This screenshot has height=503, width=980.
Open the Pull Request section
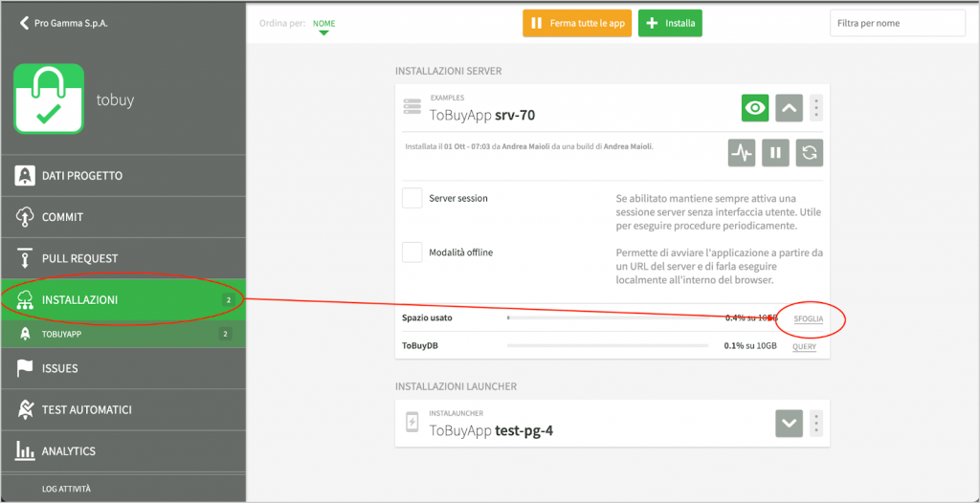[x=123, y=258]
